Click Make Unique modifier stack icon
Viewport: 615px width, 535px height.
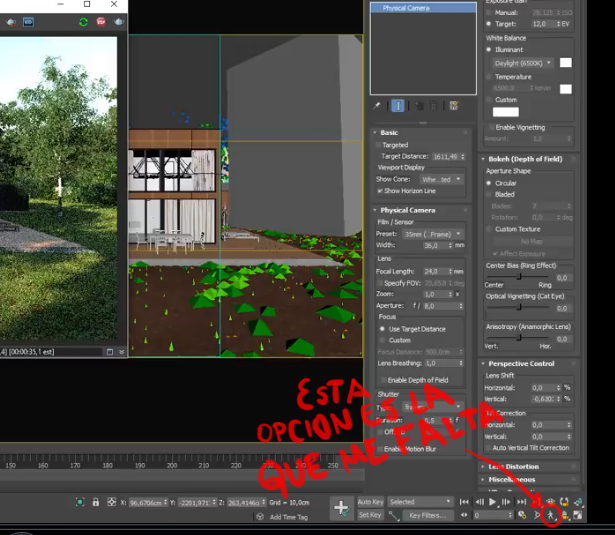[x=419, y=106]
